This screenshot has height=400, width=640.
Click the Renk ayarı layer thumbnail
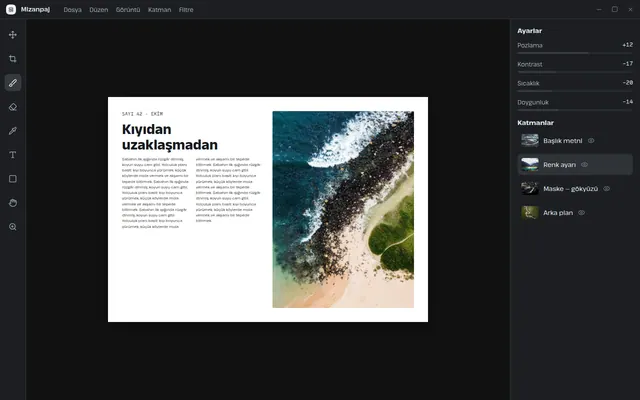pyautogui.click(x=530, y=164)
